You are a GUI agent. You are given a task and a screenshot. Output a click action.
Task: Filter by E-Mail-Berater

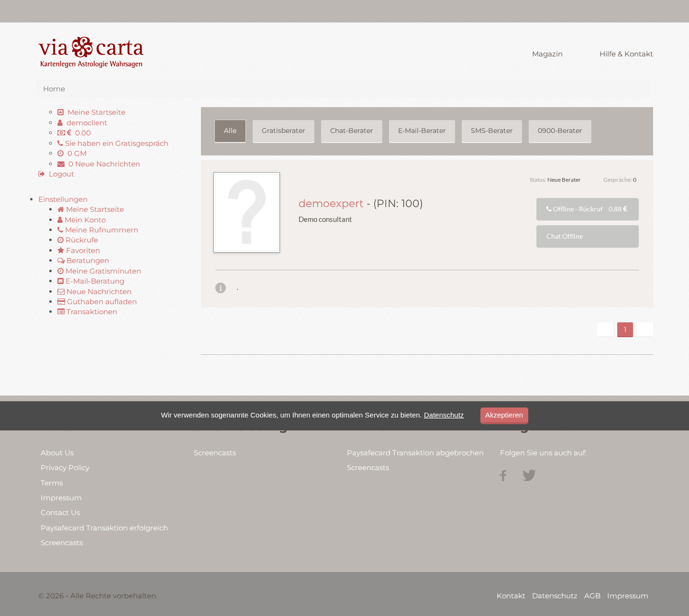(x=422, y=131)
